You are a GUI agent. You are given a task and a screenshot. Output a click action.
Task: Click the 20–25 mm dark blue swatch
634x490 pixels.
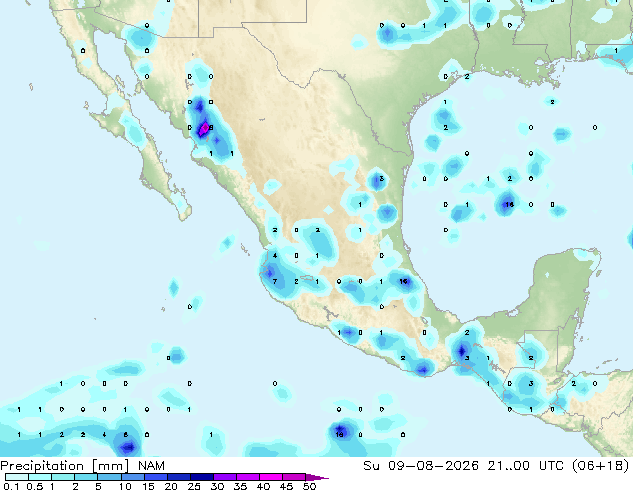[x=178, y=477]
